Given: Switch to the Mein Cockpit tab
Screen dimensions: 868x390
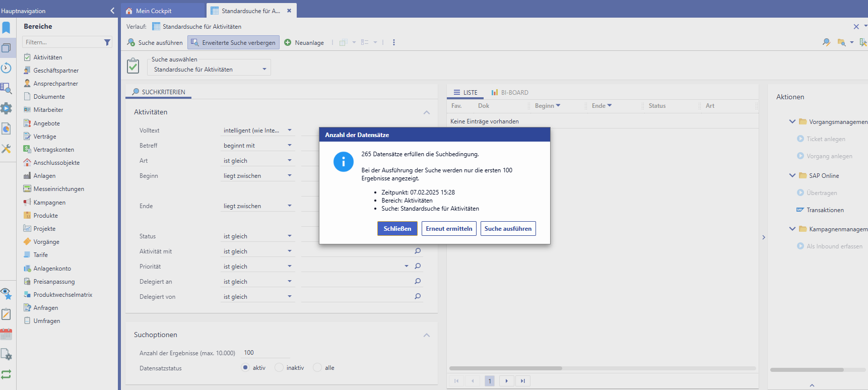Looking at the screenshot, I should pyautogui.click(x=153, y=11).
